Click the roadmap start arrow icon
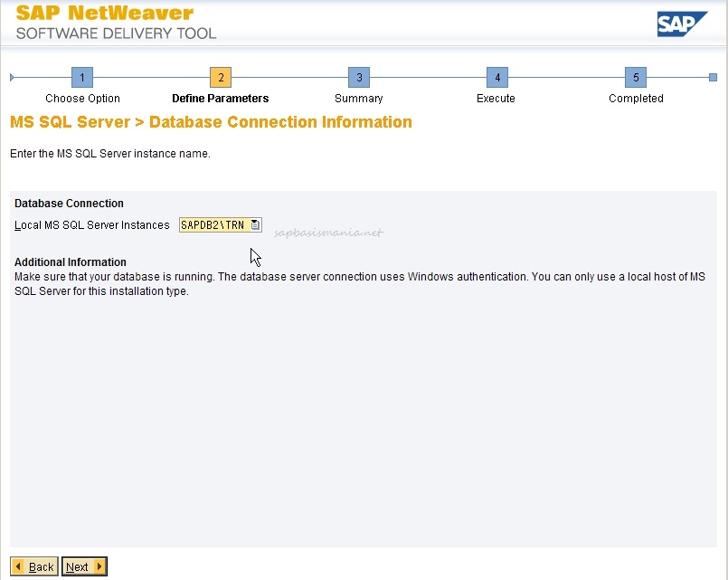 click(12, 77)
